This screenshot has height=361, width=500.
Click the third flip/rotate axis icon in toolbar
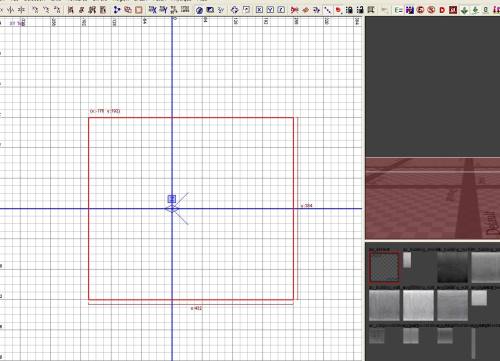21,10
